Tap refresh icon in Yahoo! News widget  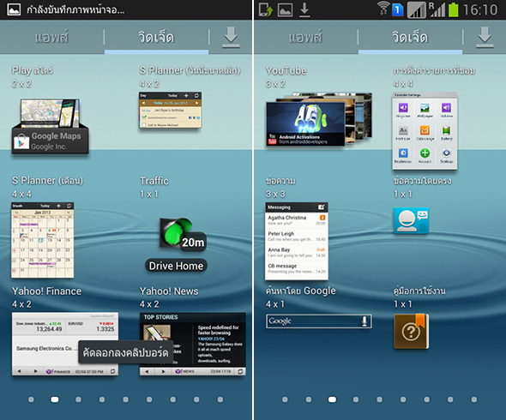[x=240, y=371]
